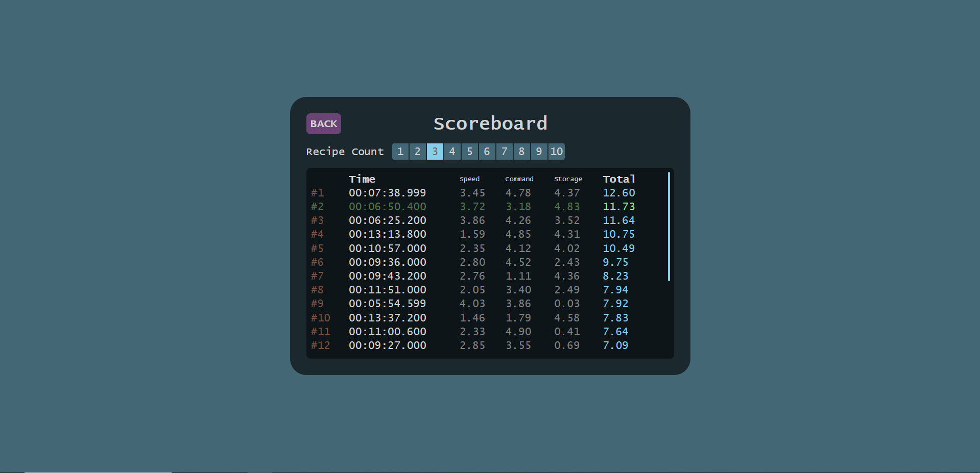Switch to recipe count 9
The image size is (980, 473).
click(x=539, y=152)
